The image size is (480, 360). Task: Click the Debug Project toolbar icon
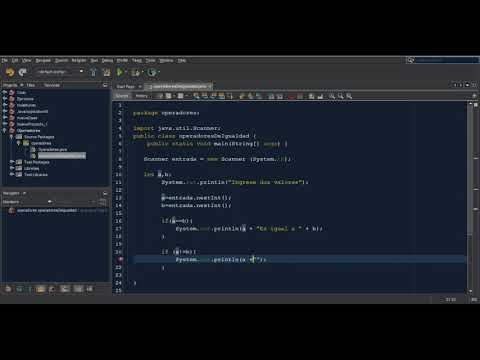tap(136, 72)
